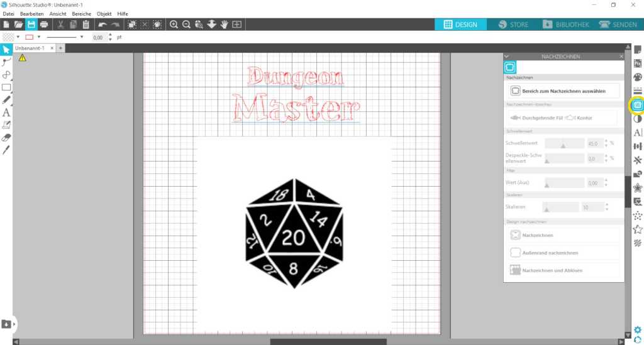Click Außenrand nachzeichnen button
644x345 pixels.
[x=563, y=253]
